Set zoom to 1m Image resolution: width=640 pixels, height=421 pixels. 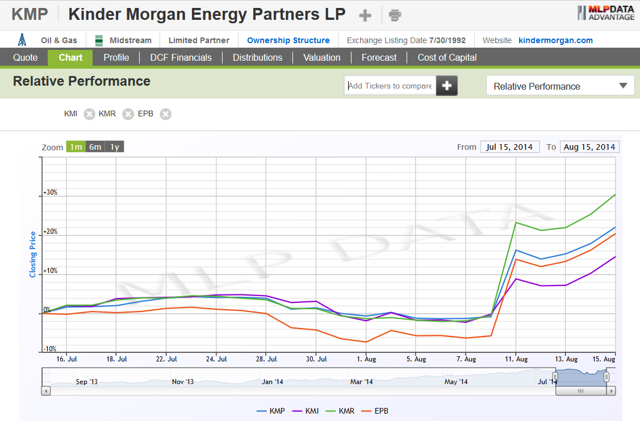76,147
